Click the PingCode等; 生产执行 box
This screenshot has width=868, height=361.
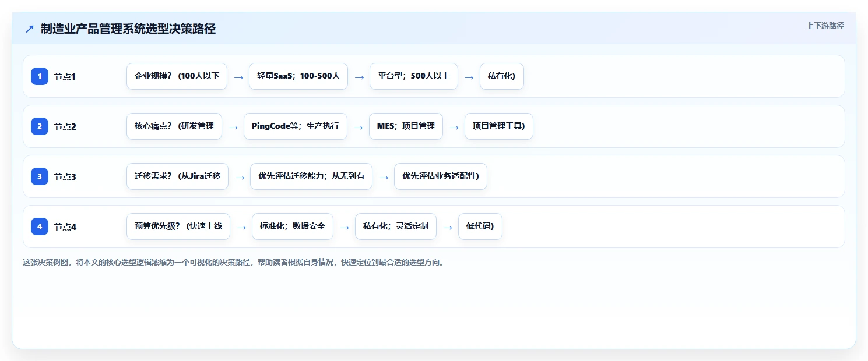tap(296, 126)
